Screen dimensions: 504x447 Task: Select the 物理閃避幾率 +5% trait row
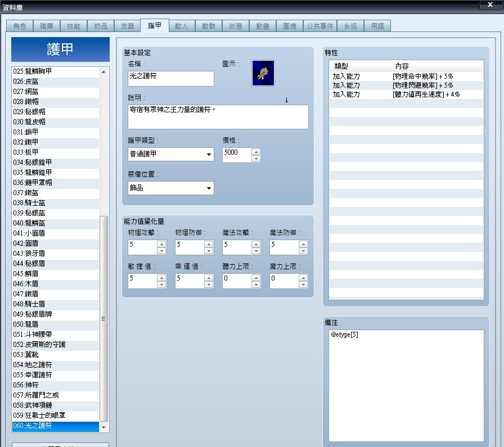[x=406, y=85]
